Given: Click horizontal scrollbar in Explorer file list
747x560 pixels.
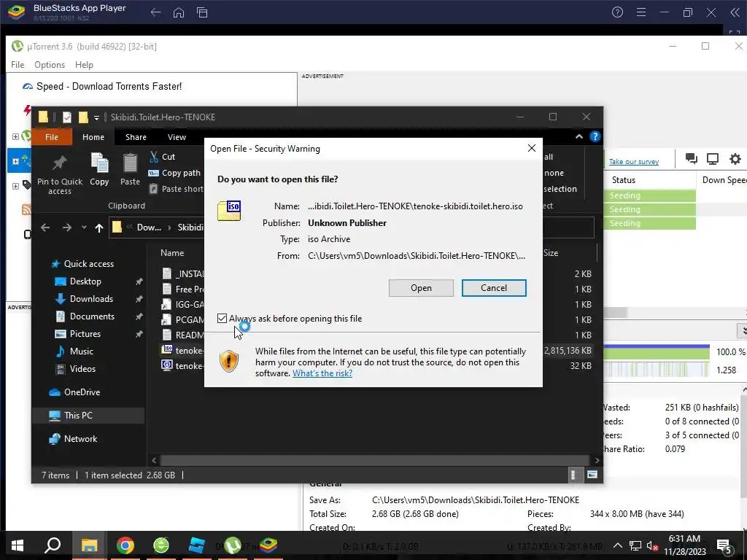Looking at the screenshot, I should click(x=375, y=461).
